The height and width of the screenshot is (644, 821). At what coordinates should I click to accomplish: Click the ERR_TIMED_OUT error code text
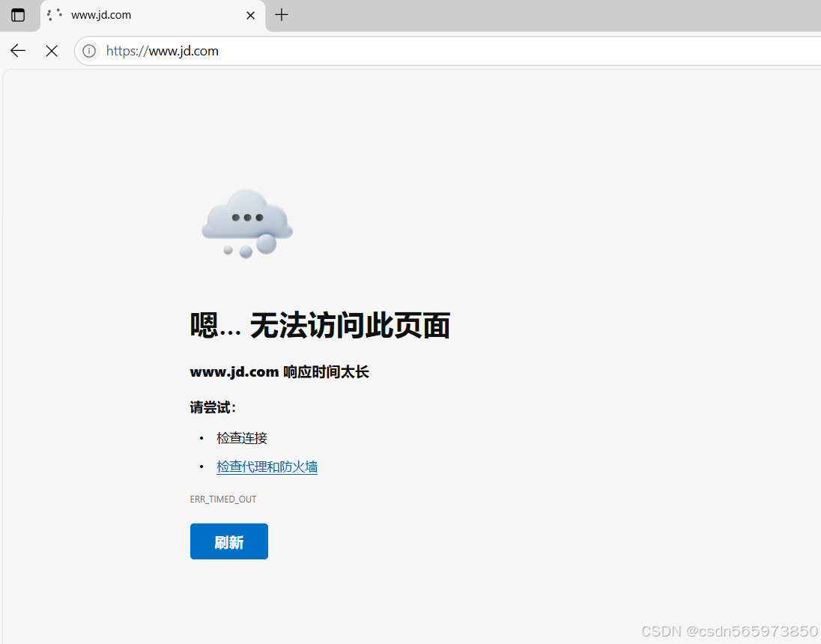tap(222, 499)
